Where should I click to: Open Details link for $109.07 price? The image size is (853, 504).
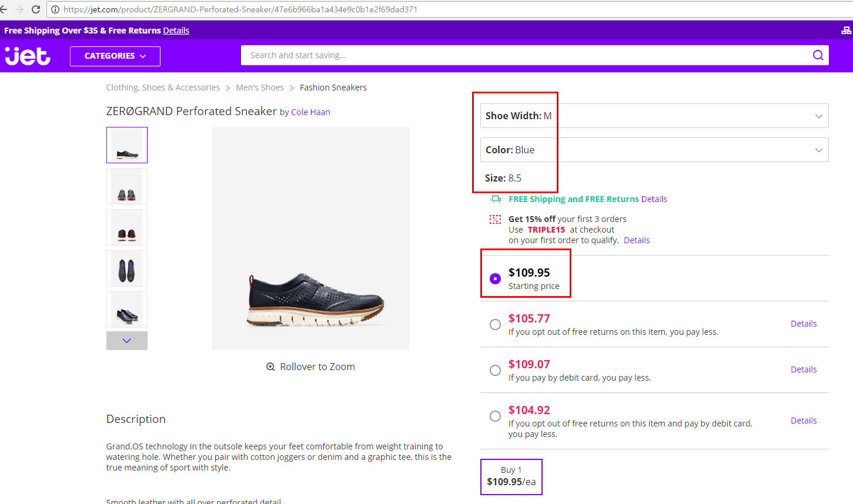tap(804, 369)
